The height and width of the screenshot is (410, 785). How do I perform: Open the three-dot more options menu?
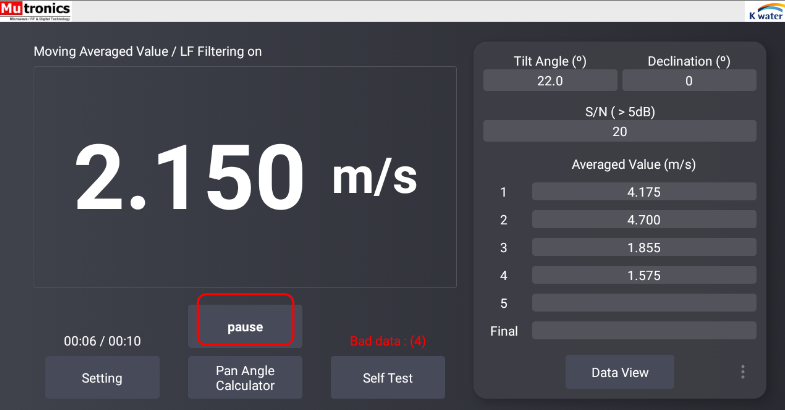click(742, 372)
